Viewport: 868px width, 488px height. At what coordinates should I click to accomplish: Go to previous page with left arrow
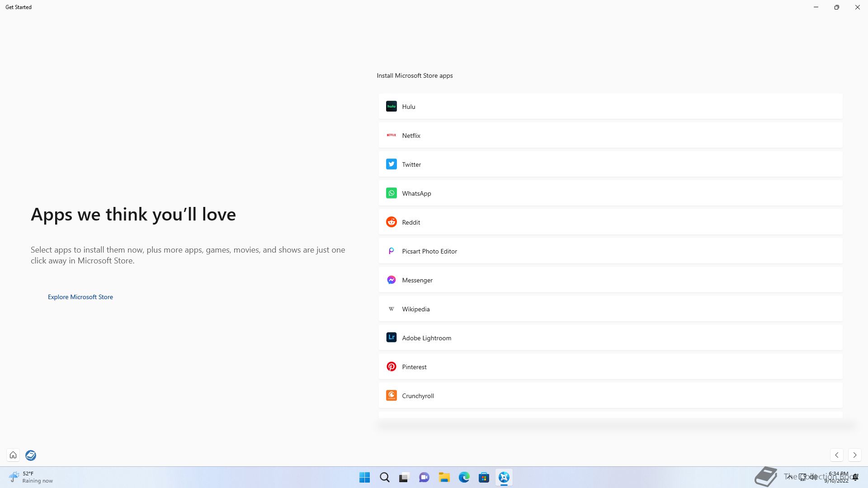(837, 455)
